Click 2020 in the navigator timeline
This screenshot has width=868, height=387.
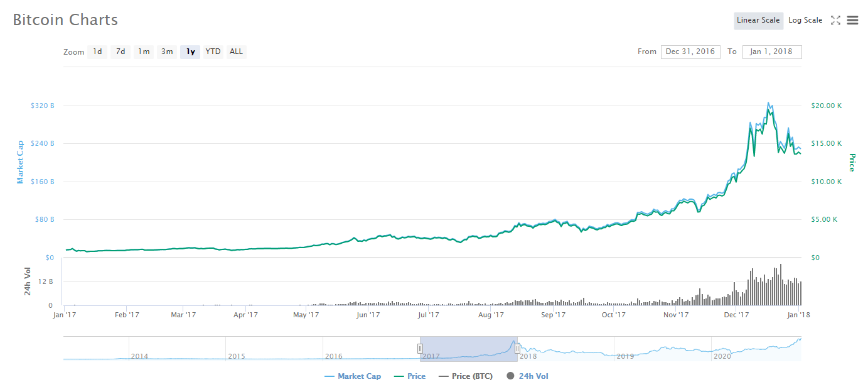coord(722,356)
